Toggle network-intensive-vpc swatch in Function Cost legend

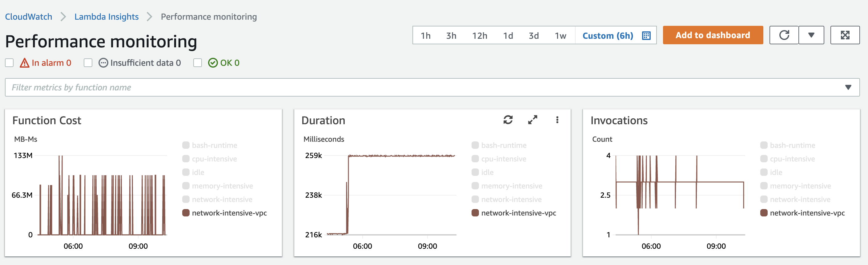pos(186,213)
